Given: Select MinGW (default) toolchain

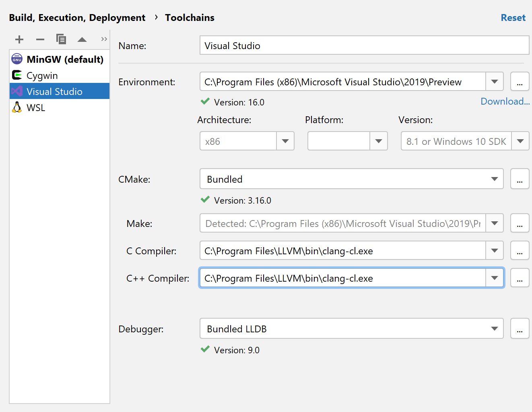Looking at the screenshot, I should 60,59.
